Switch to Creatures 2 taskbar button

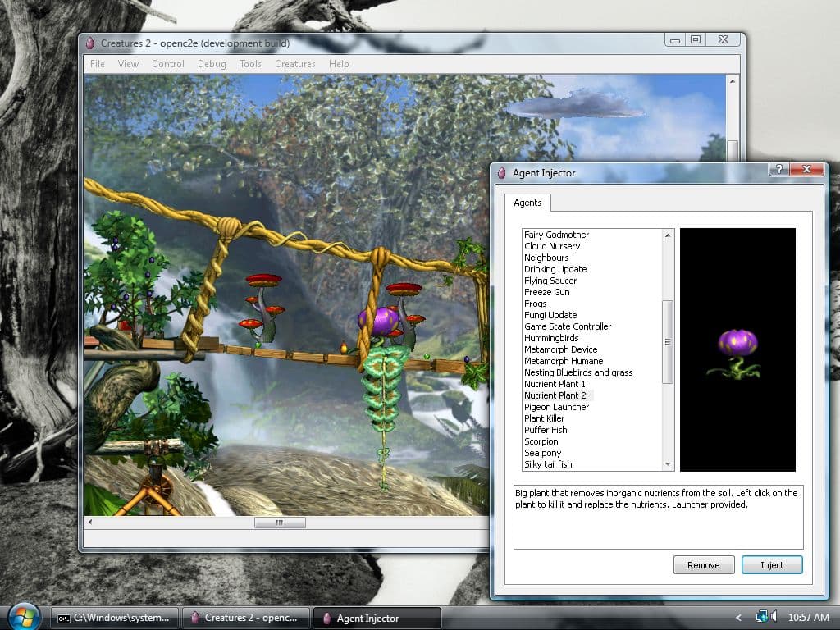pyautogui.click(x=246, y=618)
